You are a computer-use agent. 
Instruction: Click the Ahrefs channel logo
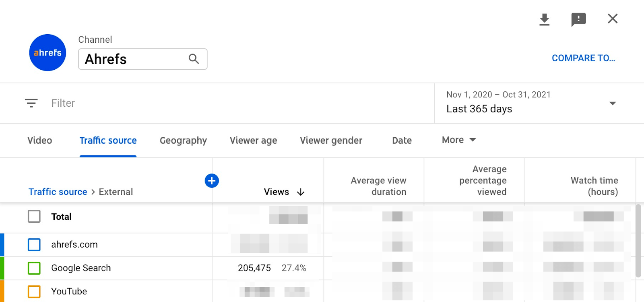(47, 53)
